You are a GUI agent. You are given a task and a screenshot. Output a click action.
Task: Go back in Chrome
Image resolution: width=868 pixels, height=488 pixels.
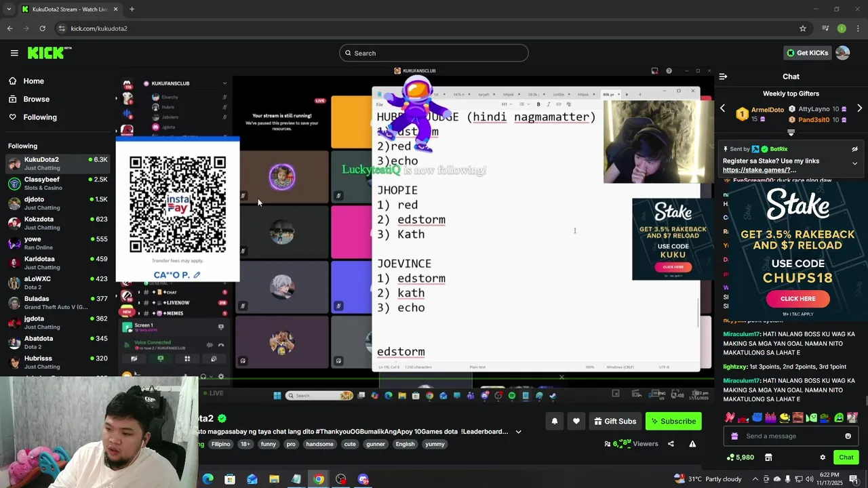9,28
